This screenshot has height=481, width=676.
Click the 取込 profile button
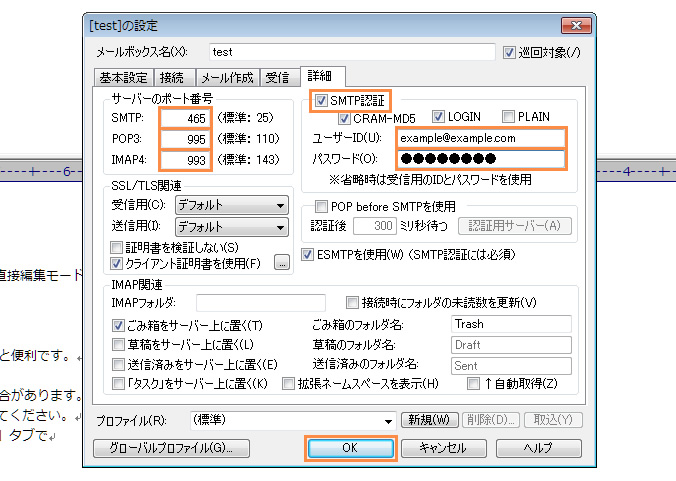coord(553,420)
